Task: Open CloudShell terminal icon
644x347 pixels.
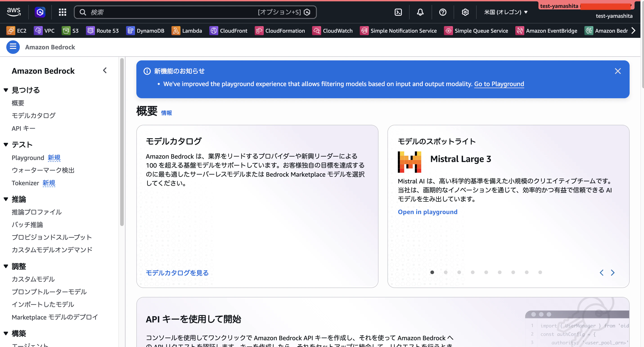Action: 398,12
